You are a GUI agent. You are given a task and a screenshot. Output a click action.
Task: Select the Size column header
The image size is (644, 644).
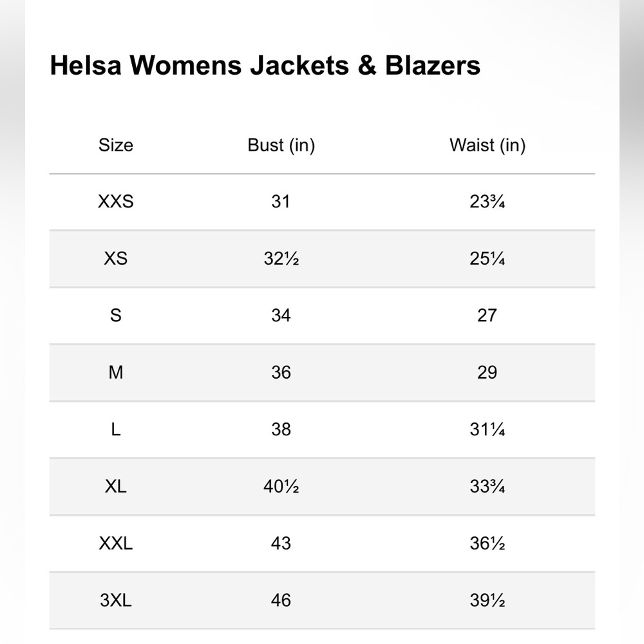[x=116, y=145]
